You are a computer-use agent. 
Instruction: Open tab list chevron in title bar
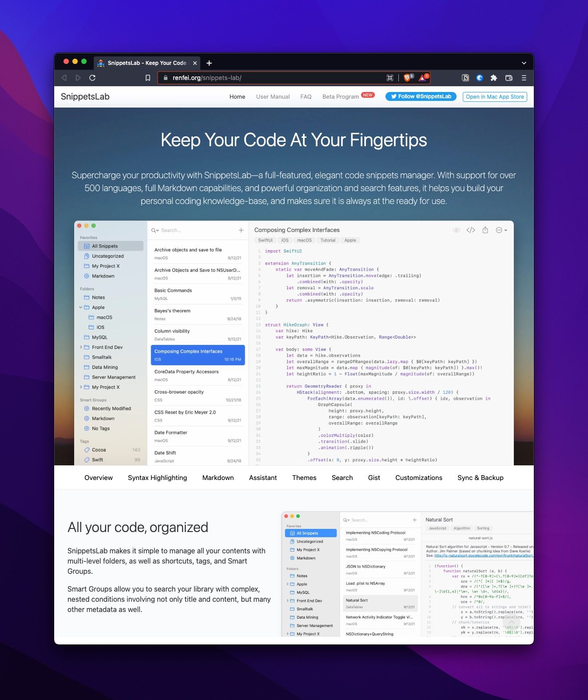pos(524,63)
